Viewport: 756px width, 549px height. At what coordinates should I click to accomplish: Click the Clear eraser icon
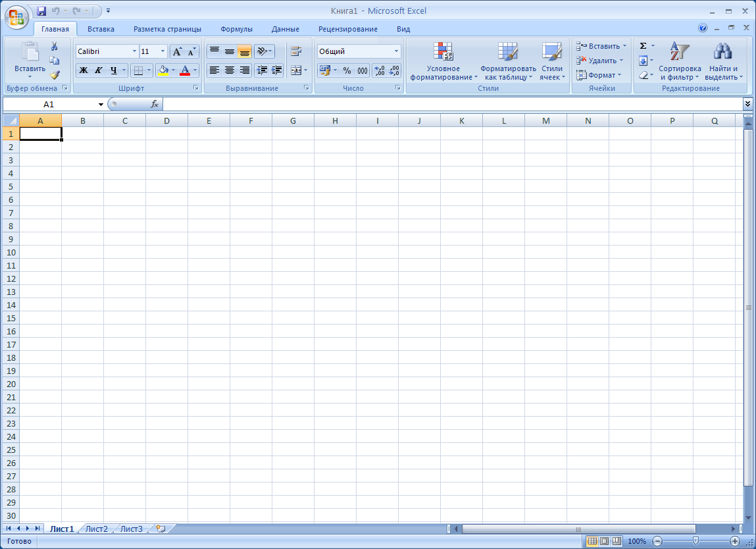[x=643, y=75]
